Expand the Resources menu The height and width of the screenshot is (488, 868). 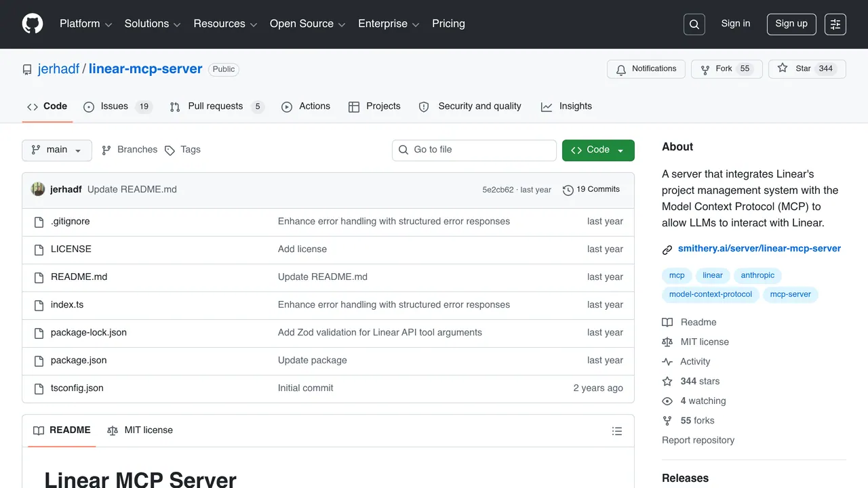pos(225,24)
